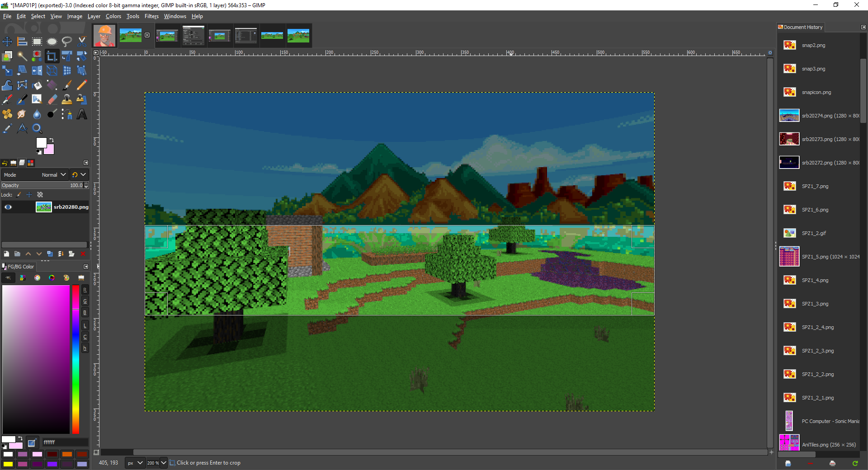
Task: Select the Free Select lasso tool
Action: point(67,42)
